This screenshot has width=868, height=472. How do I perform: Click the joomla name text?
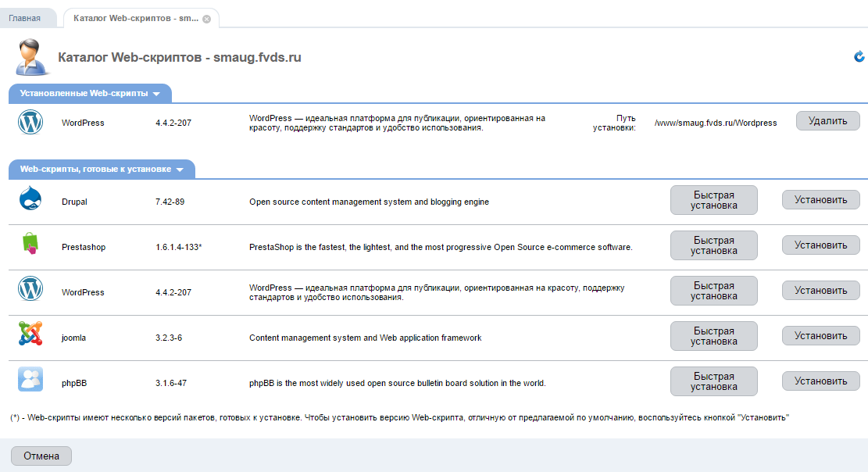(x=73, y=338)
